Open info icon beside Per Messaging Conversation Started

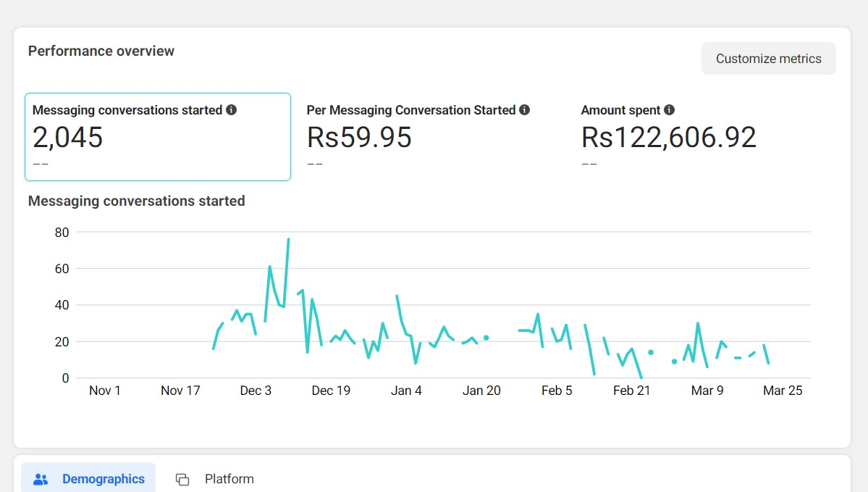click(x=524, y=109)
